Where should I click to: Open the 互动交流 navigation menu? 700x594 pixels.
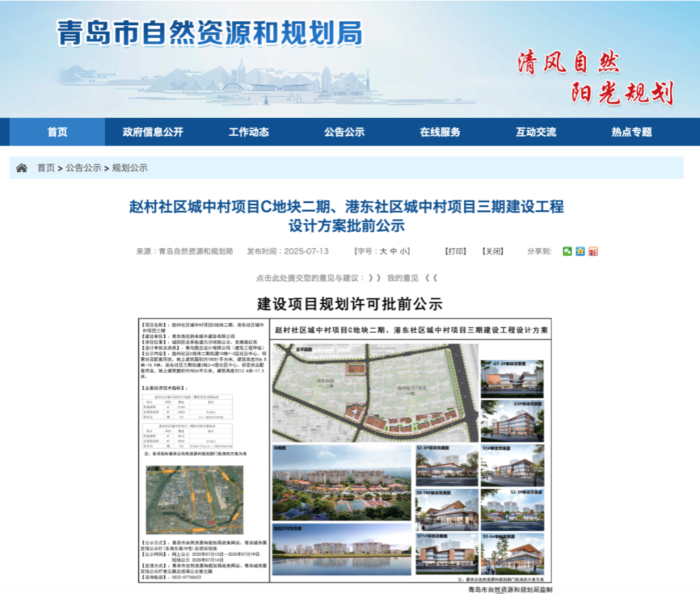pyautogui.click(x=534, y=131)
